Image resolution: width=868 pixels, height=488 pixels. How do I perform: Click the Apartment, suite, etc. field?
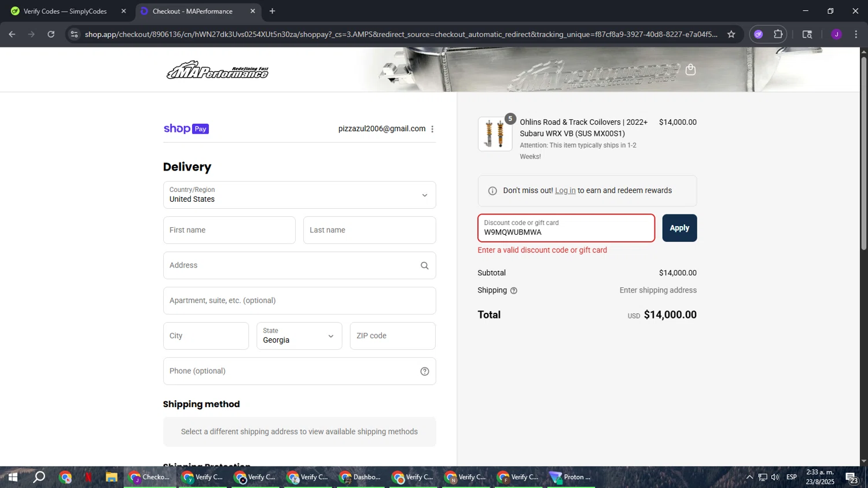click(299, 301)
